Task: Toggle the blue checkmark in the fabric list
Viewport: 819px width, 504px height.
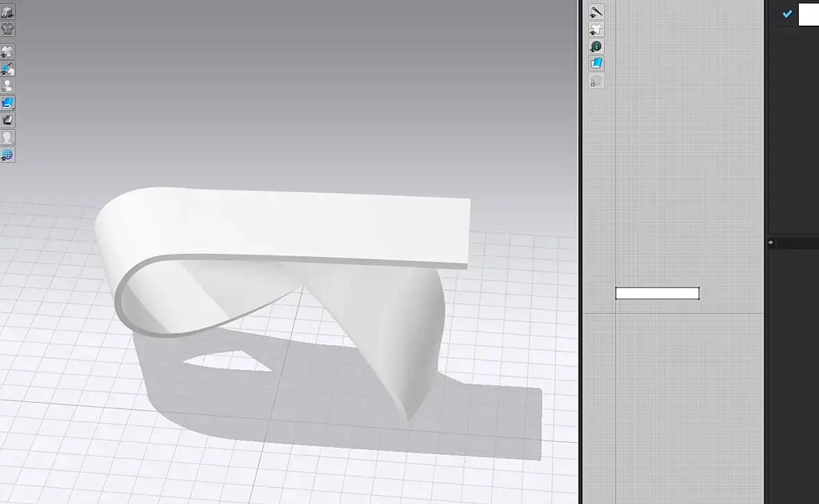Action: pos(787,14)
